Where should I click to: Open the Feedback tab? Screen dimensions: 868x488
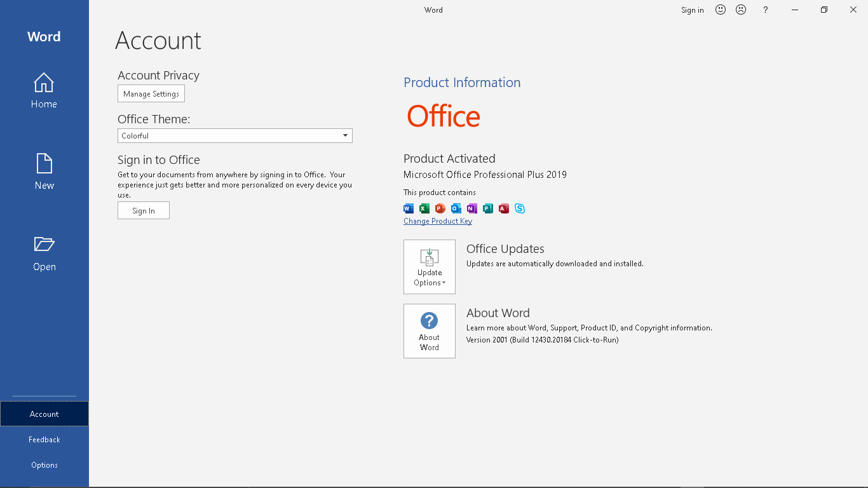point(44,439)
